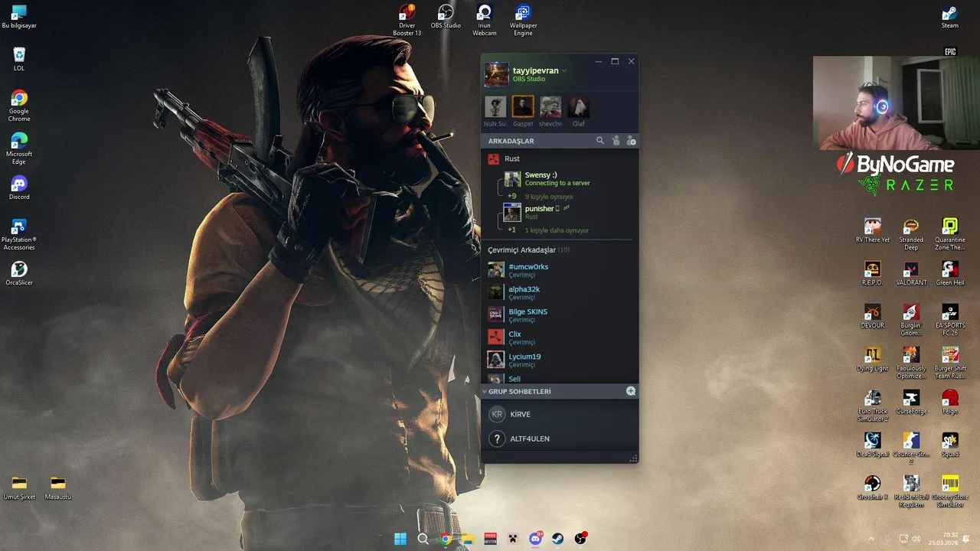
Task: Select the Iriun Webcam desktop icon
Action: pyautogui.click(x=484, y=21)
